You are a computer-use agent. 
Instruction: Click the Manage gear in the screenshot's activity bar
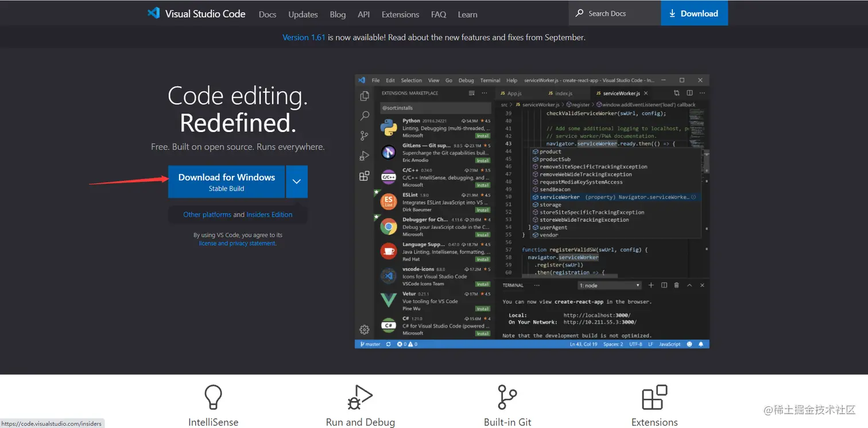(364, 329)
